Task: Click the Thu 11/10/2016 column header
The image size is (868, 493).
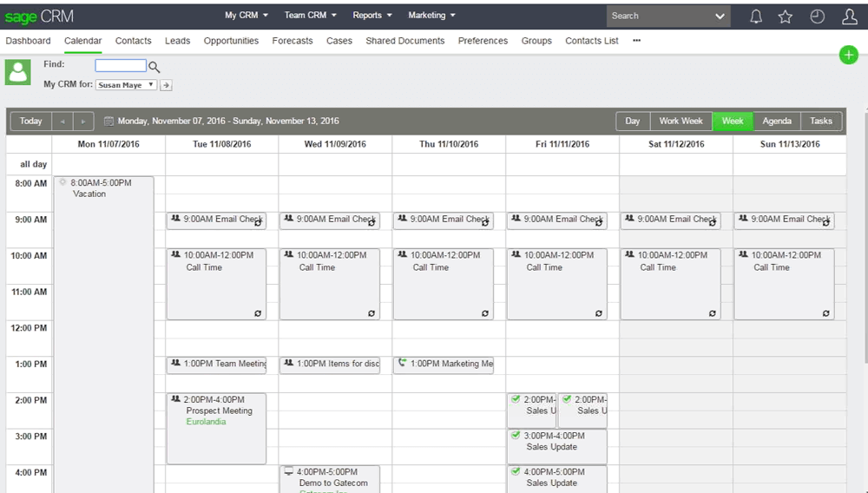Action: (449, 144)
